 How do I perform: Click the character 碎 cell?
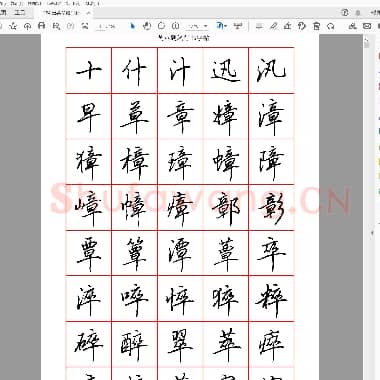click(89, 344)
